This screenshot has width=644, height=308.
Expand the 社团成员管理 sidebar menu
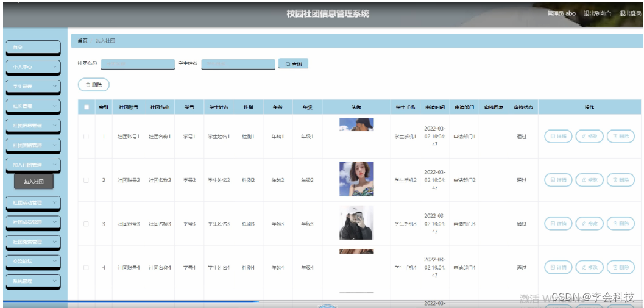tap(34, 222)
